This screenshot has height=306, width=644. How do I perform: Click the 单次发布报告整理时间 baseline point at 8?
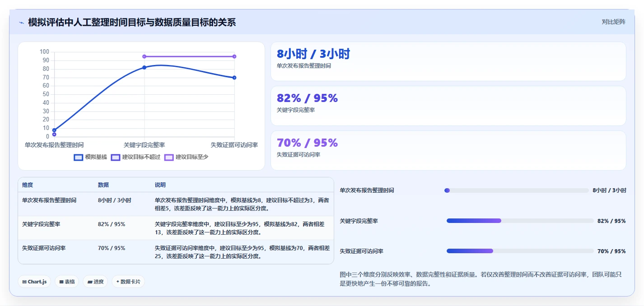tap(54, 130)
